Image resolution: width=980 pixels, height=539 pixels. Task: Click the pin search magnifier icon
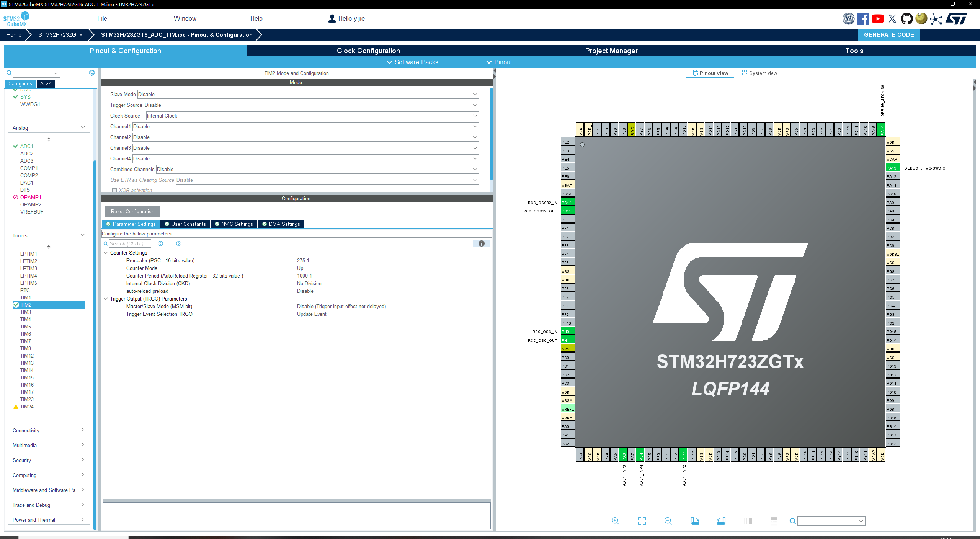[x=793, y=521]
